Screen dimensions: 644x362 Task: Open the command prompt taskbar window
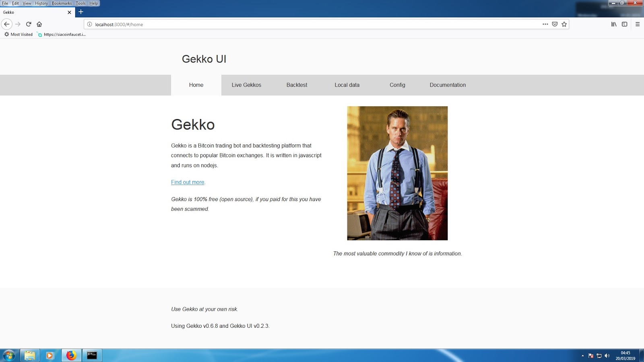[92, 356]
